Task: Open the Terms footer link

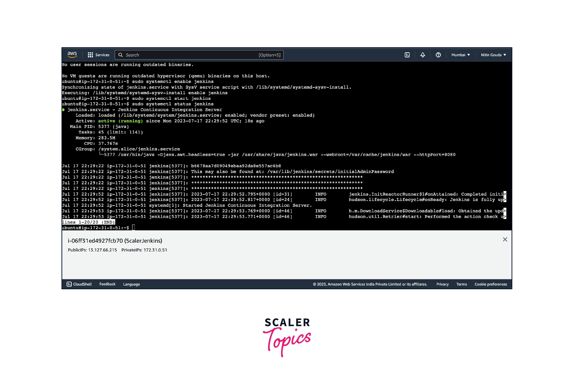Action: click(461, 284)
